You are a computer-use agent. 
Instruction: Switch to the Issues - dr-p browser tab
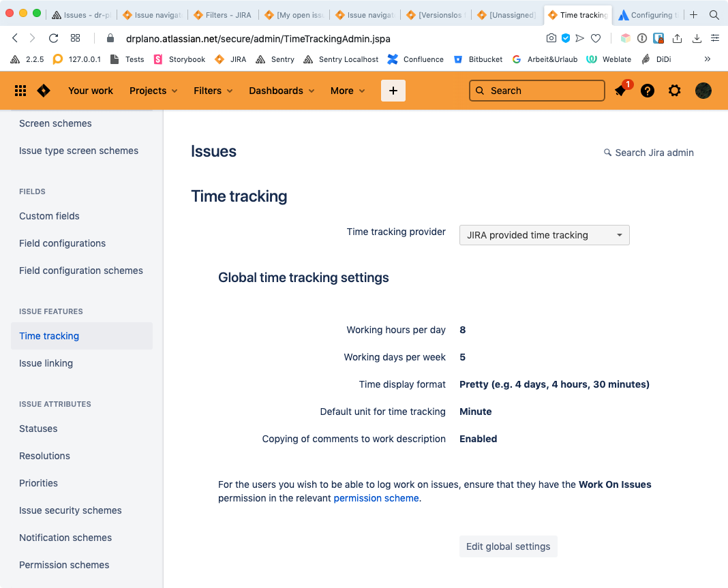[x=81, y=15]
